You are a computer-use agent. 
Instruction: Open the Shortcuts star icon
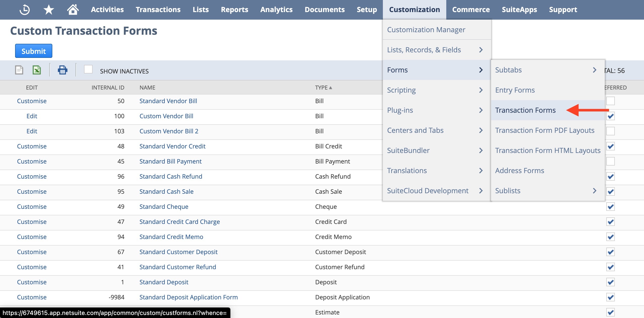tap(49, 10)
